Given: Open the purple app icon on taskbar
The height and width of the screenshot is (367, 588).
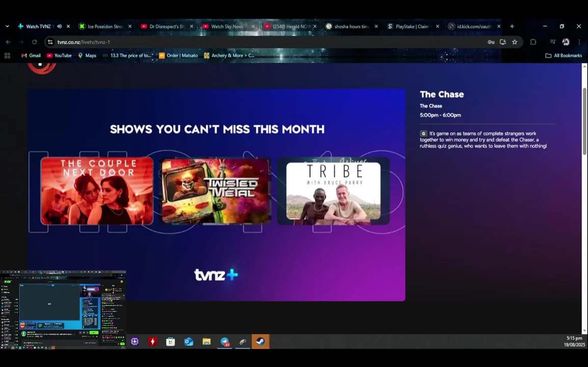Looking at the screenshot, I should 135,342.
